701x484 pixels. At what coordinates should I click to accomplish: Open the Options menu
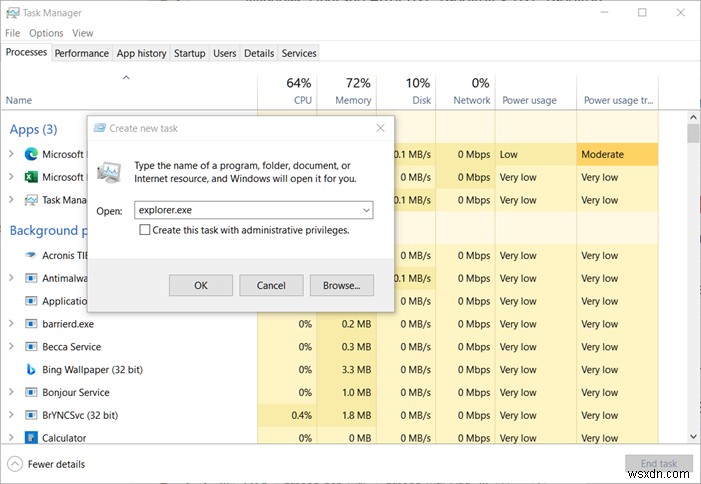tap(46, 33)
